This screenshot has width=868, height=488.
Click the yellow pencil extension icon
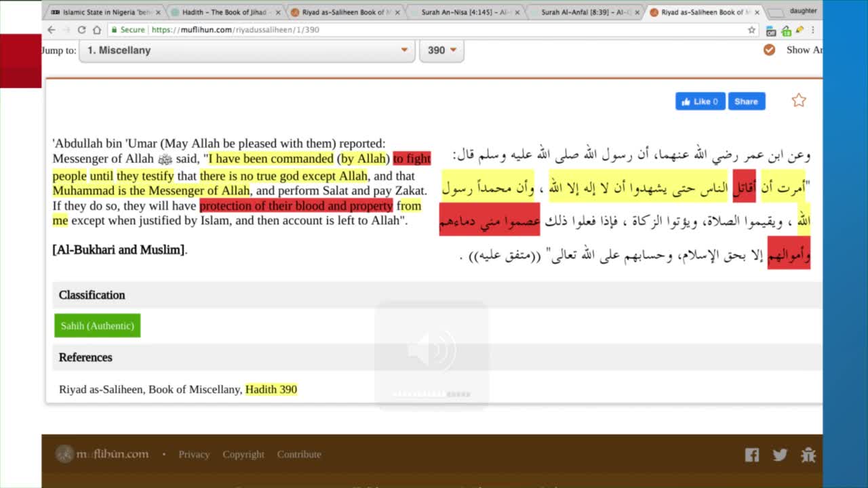pyautogui.click(x=800, y=30)
